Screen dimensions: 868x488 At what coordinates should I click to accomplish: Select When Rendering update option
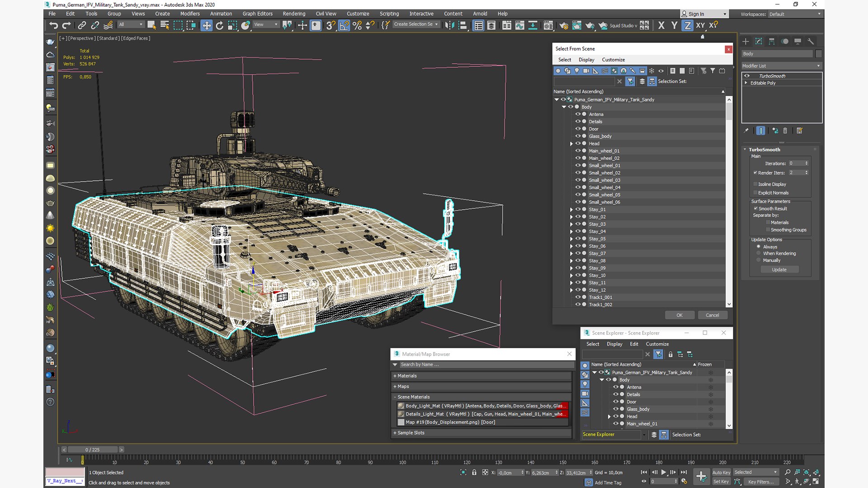tap(759, 253)
